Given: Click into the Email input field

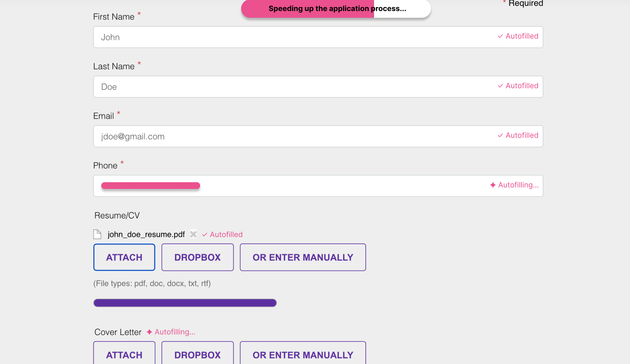Looking at the screenshot, I should pyautogui.click(x=293, y=136).
